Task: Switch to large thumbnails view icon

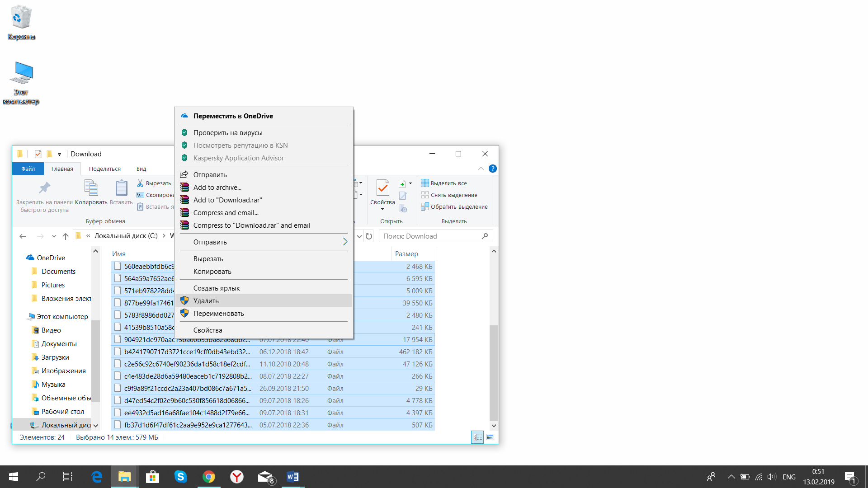Action: point(490,437)
